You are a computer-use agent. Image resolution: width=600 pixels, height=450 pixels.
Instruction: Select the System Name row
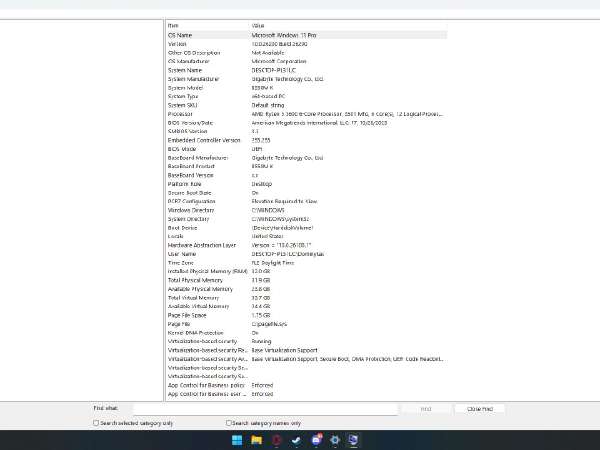click(307, 70)
